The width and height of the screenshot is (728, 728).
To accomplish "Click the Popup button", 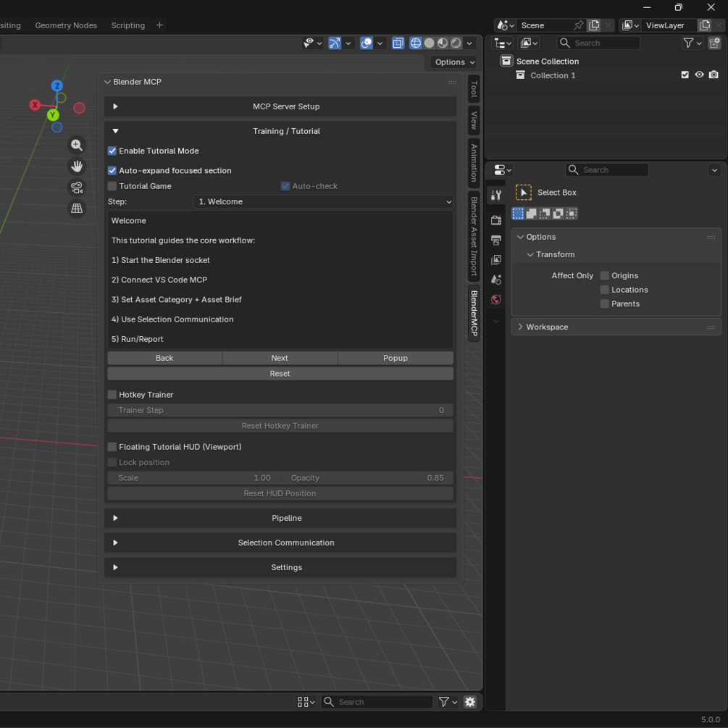I will [396, 358].
